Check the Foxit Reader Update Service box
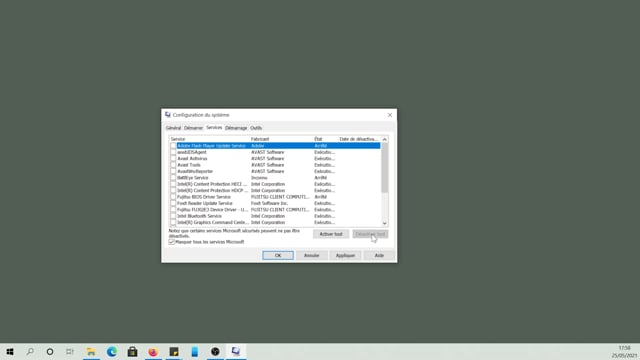The image size is (640, 360). 173,203
